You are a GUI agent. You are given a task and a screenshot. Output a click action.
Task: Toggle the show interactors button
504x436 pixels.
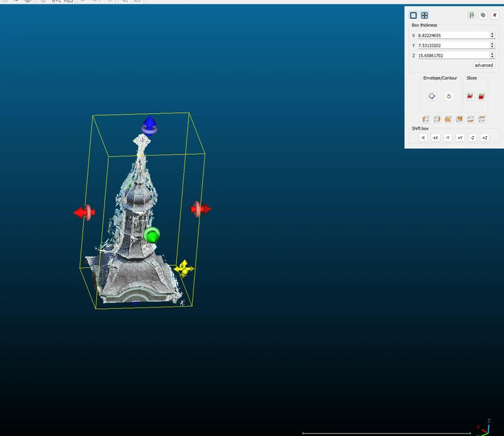point(425,15)
